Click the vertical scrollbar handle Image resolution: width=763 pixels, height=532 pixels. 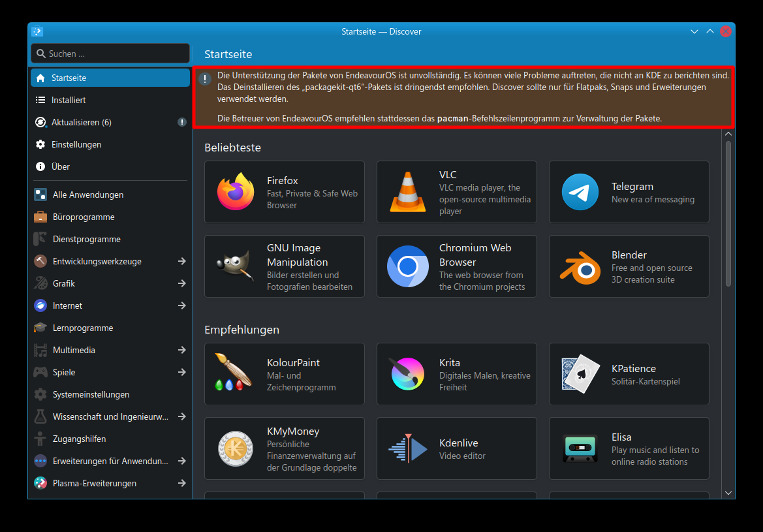(x=728, y=213)
